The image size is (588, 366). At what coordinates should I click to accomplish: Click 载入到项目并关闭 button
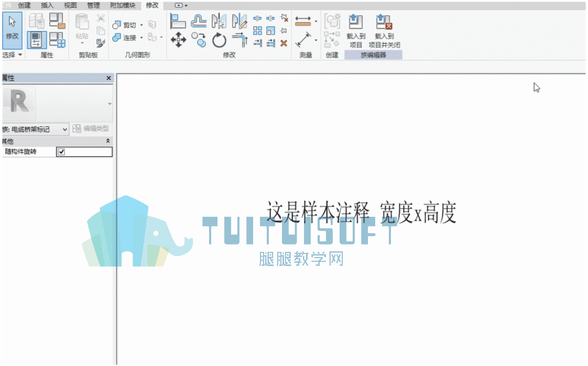click(x=384, y=31)
